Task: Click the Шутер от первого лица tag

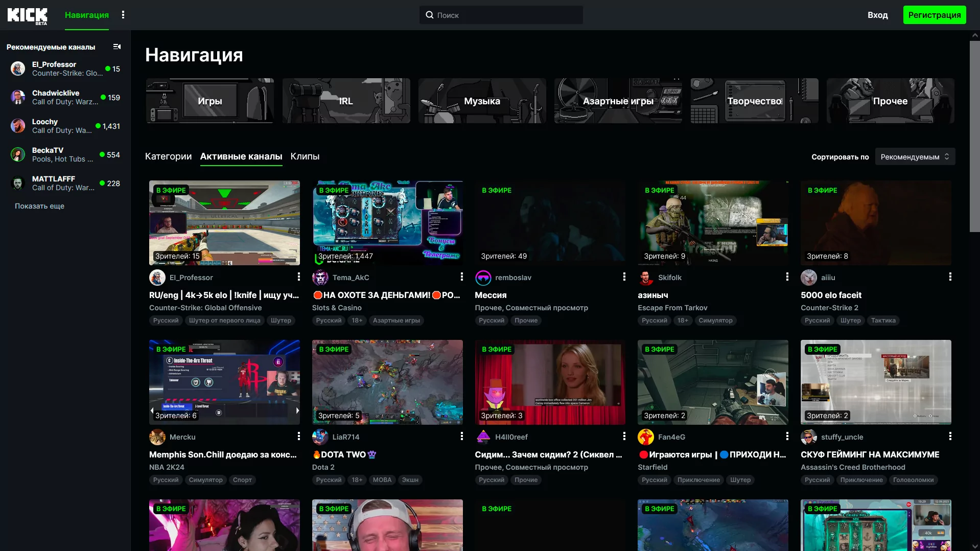Action: tap(225, 320)
